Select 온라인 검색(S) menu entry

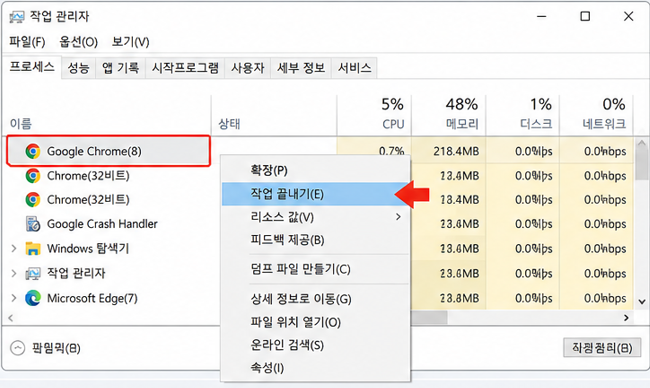(x=316, y=345)
